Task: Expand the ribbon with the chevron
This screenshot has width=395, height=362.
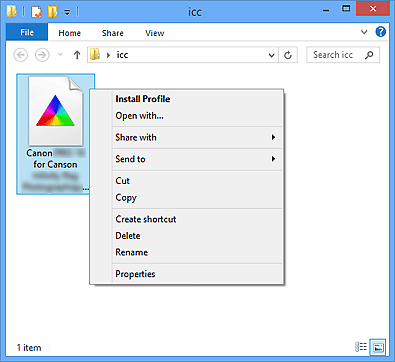Action: coord(364,32)
